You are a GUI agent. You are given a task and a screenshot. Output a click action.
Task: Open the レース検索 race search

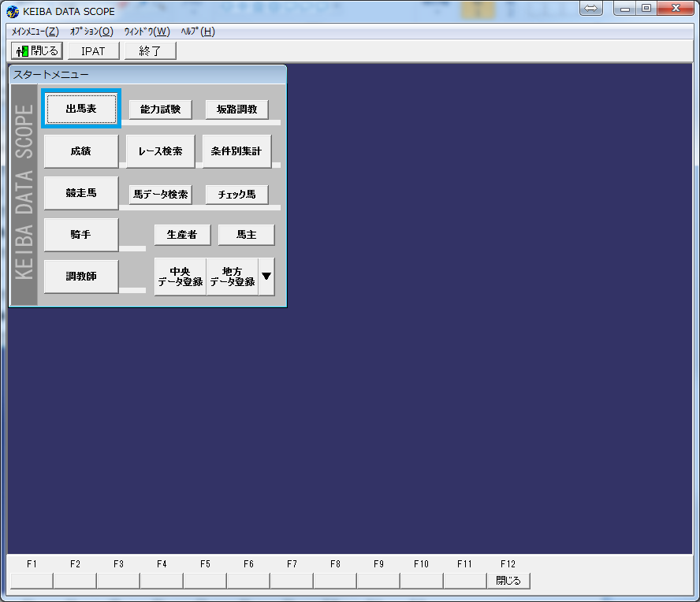(x=160, y=151)
